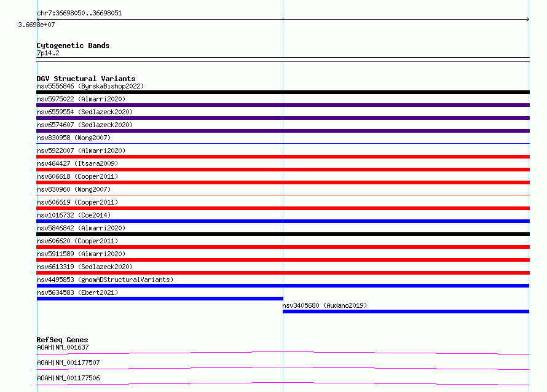Image resolution: width=547 pixels, height=392 pixels.
Task: Open gene AOAH|NM_001177507 label
Action: tap(68, 363)
